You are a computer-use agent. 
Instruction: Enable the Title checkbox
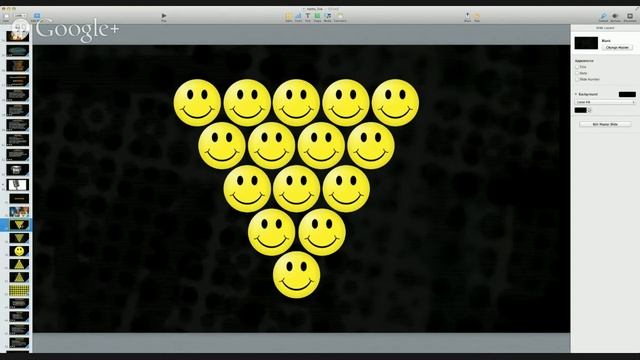point(577,67)
